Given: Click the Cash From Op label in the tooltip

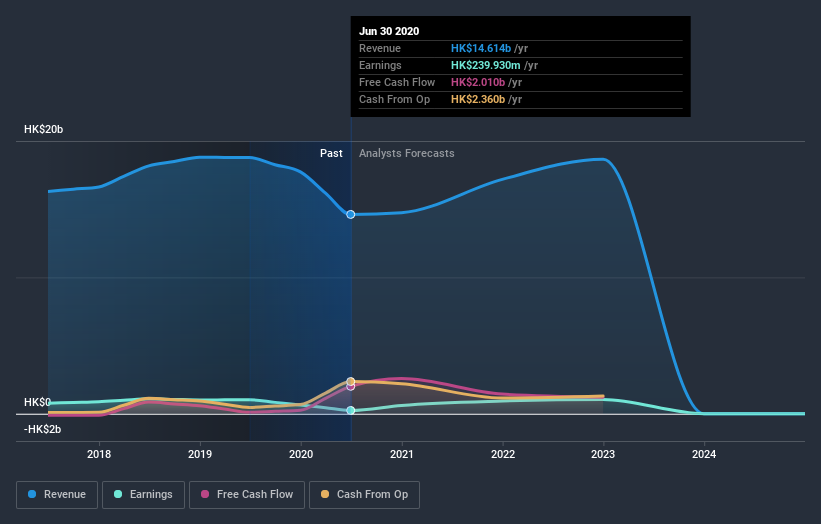Looking at the screenshot, I should click(394, 99).
